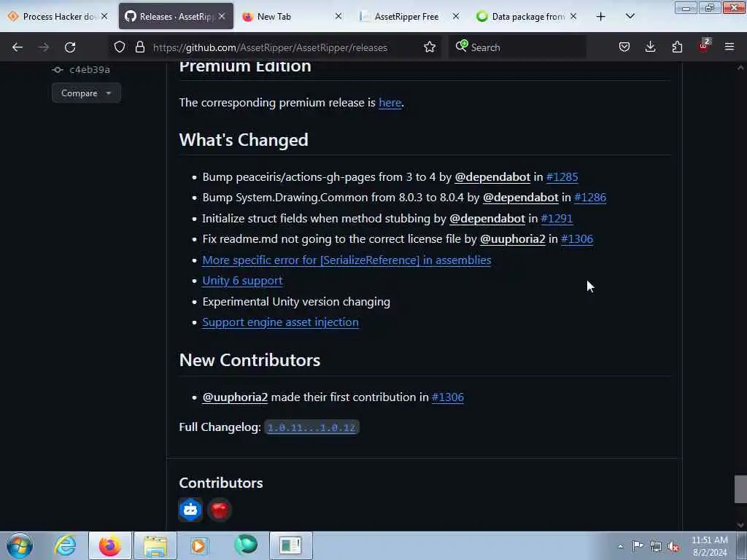The height and width of the screenshot is (560, 747).
Task: Open green round taskbar app
Action: (246, 545)
